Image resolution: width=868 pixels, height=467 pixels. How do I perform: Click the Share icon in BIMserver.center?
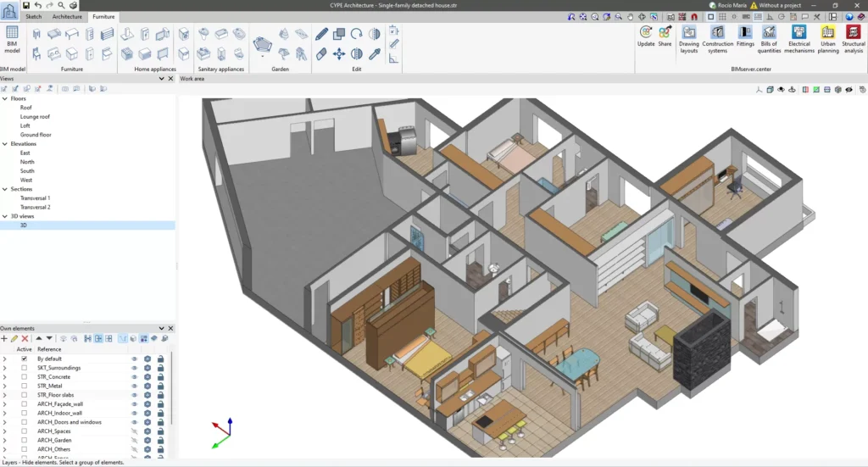[x=665, y=36]
